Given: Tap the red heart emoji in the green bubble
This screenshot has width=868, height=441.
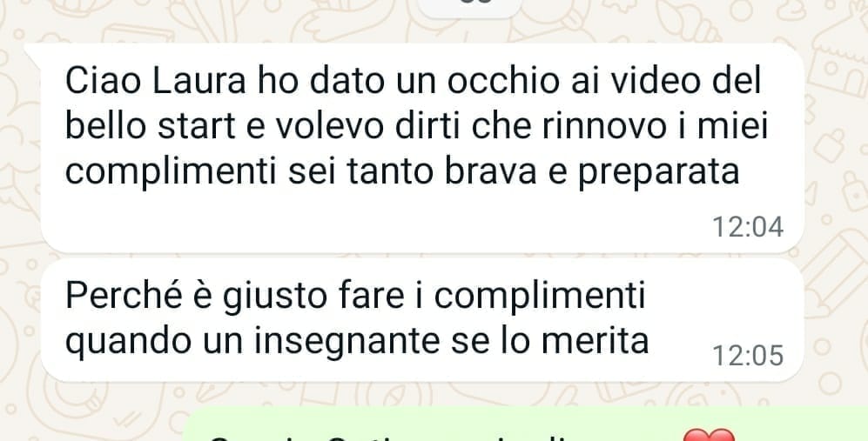Looking at the screenshot, I should tap(710, 435).
